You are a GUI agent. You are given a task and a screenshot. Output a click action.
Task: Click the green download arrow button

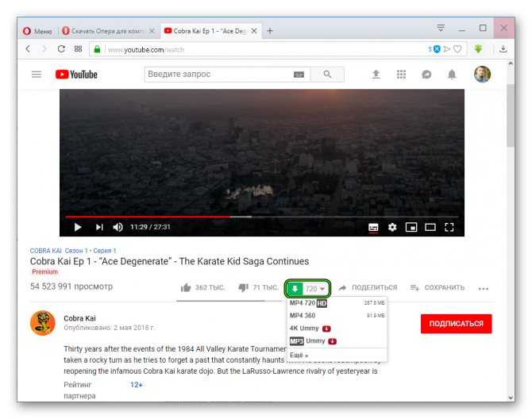(295, 289)
